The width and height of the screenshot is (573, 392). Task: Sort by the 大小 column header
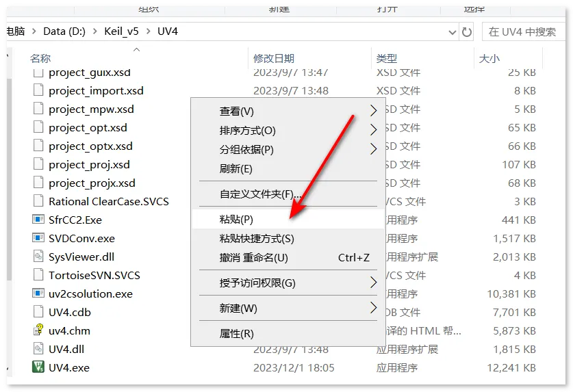tap(489, 58)
